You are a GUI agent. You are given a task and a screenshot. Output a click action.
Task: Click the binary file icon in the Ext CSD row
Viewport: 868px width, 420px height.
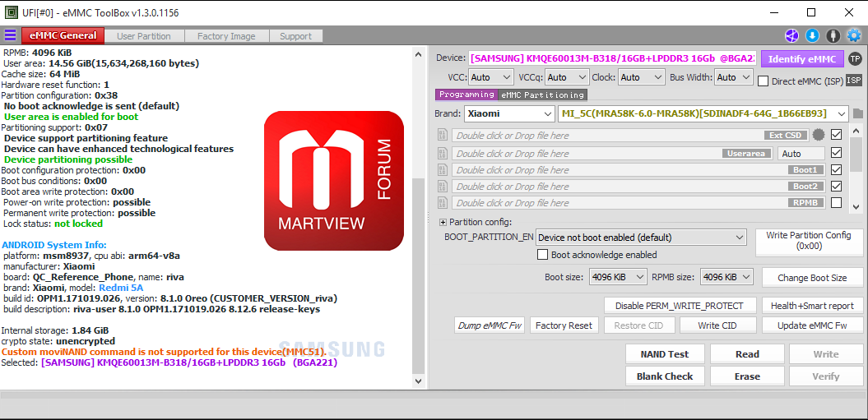443,135
